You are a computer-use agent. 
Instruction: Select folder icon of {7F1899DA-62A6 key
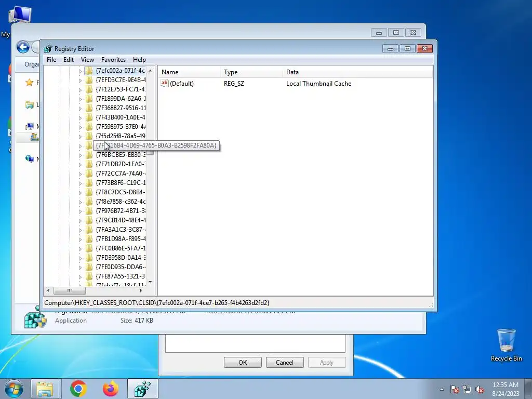[89, 99]
